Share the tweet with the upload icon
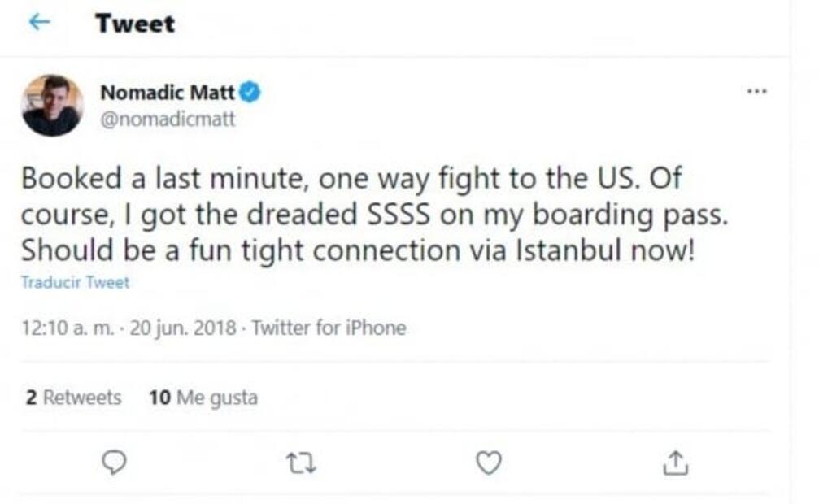Screen dimensions: 819x504 675,463
